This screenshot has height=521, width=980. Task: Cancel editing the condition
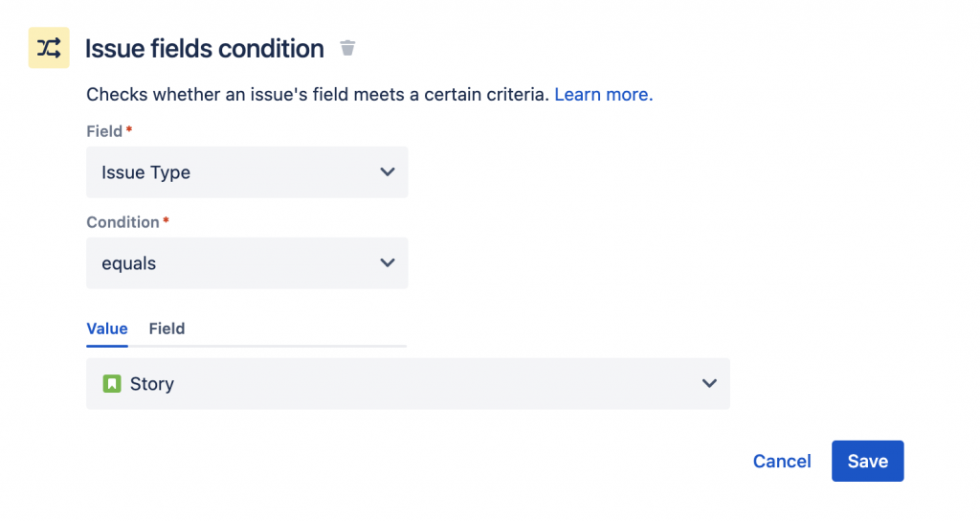pos(782,461)
